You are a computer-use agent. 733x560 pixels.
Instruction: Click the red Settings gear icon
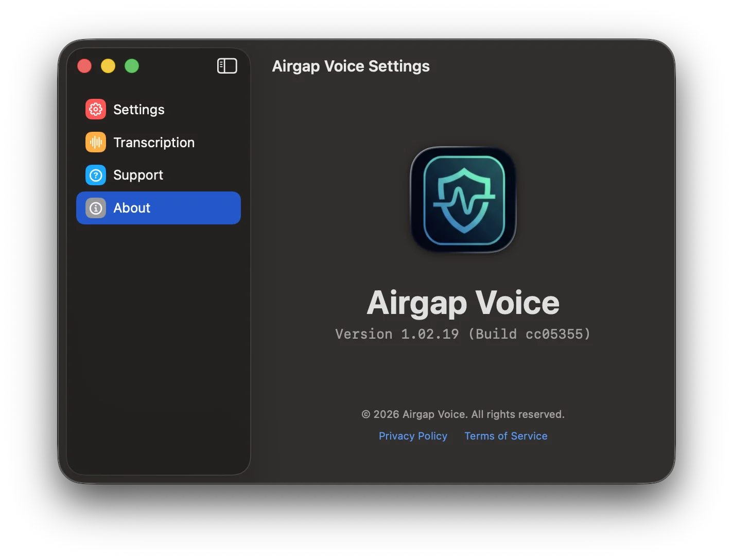click(96, 109)
